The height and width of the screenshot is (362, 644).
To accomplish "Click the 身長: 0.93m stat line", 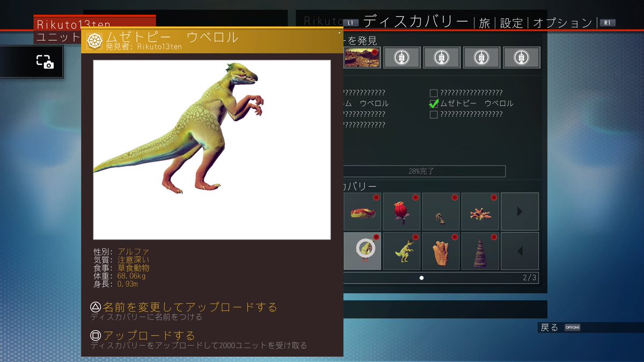I will pos(116,284).
